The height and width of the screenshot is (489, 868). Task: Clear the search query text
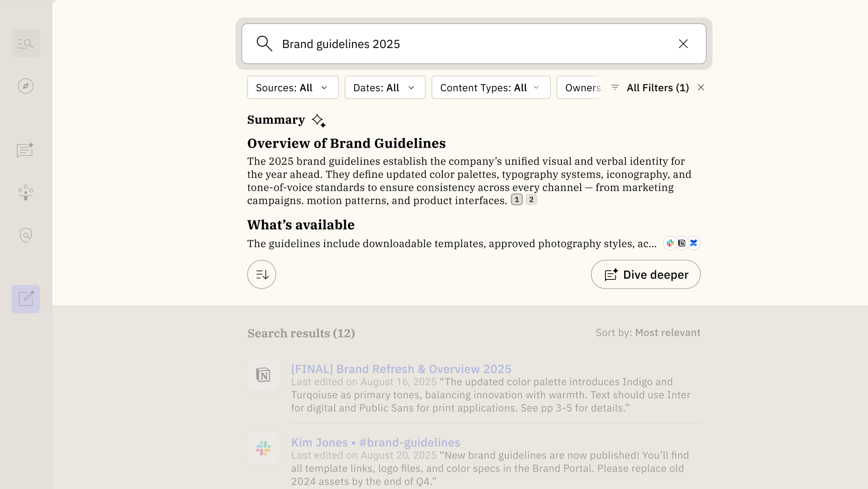(x=683, y=44)
